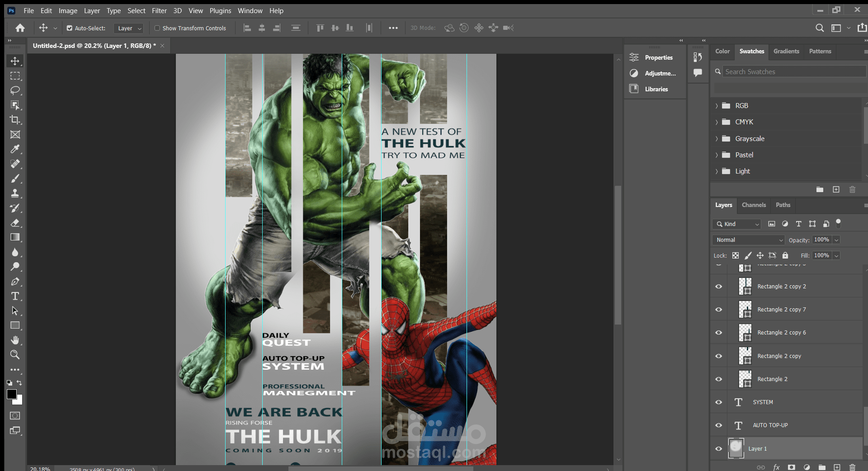Select the Hand tool
The width and height of the screenshot is (868, 471).
(x=15, y=340)
